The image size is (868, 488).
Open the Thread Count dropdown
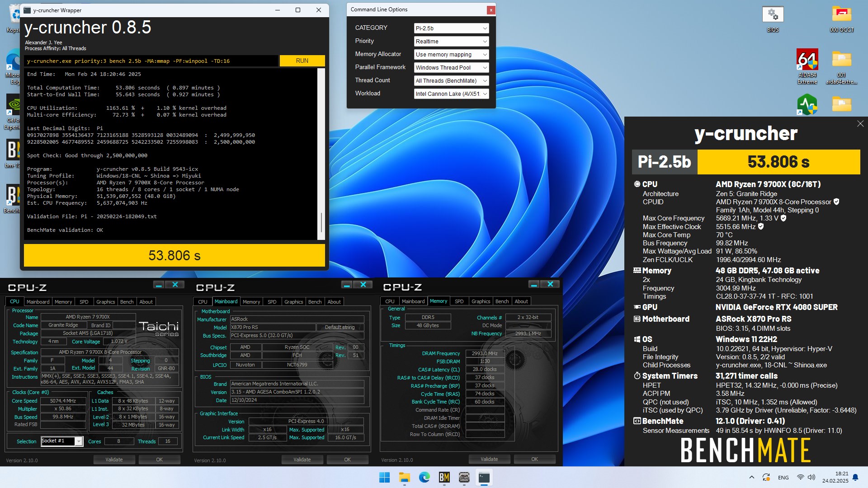pos(451,80)
